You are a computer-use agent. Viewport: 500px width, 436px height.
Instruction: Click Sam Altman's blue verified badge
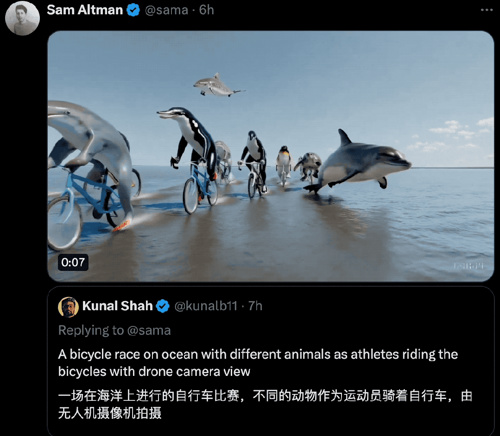coord(133,10)
